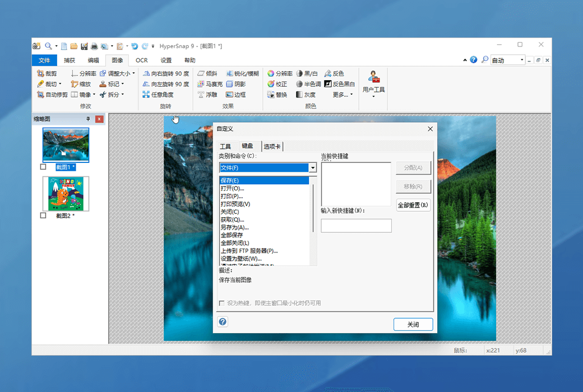Screen dimensions: 583x392
Task: Open the 自动 zoom dropdown
Action: click(522, 60)
